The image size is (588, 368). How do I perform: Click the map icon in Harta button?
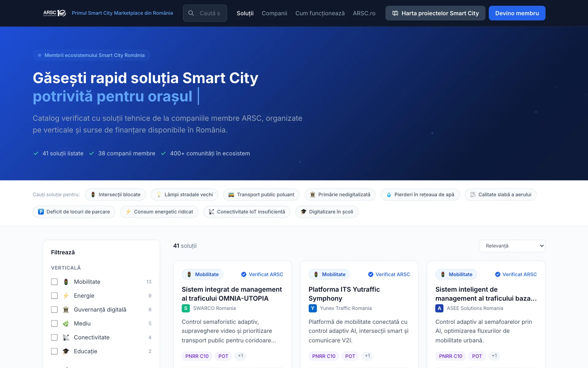[x=395, y=13]
